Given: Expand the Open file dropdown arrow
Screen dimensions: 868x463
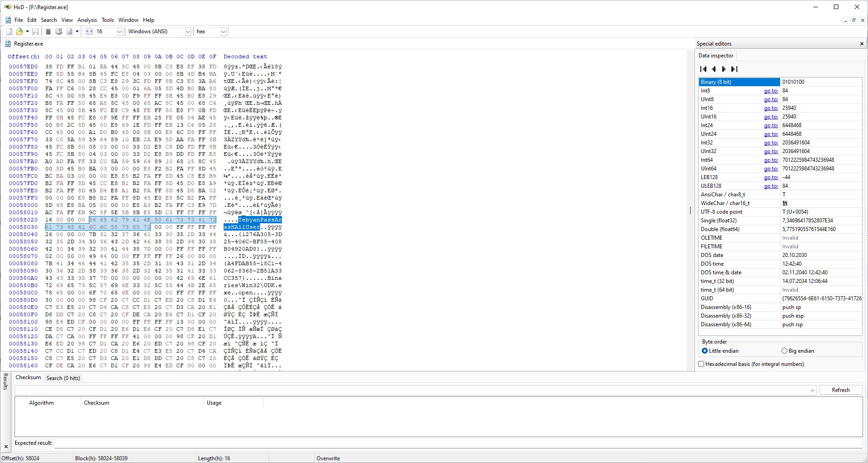Looking at the screenshot, I should (x=27, y=31).
